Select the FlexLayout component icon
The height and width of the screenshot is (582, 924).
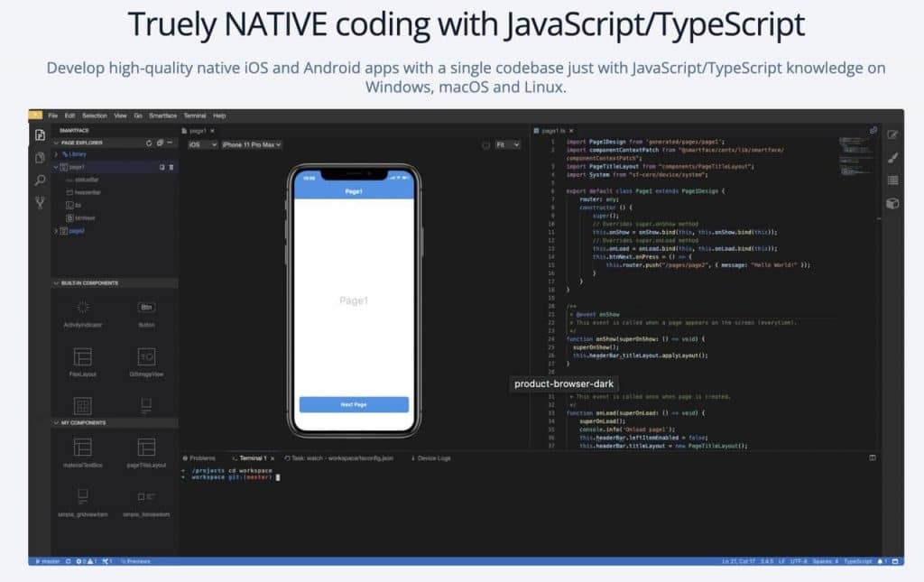point(82,356)
